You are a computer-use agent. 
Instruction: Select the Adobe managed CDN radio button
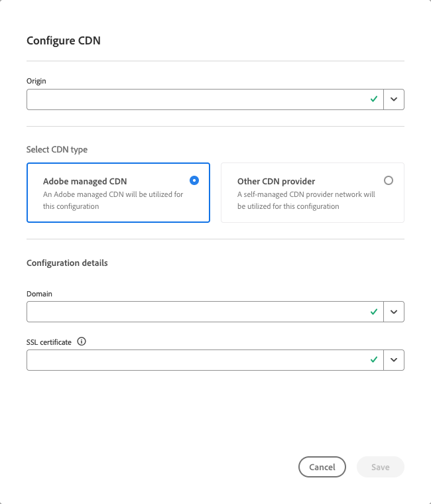click(x=194, y=180)
